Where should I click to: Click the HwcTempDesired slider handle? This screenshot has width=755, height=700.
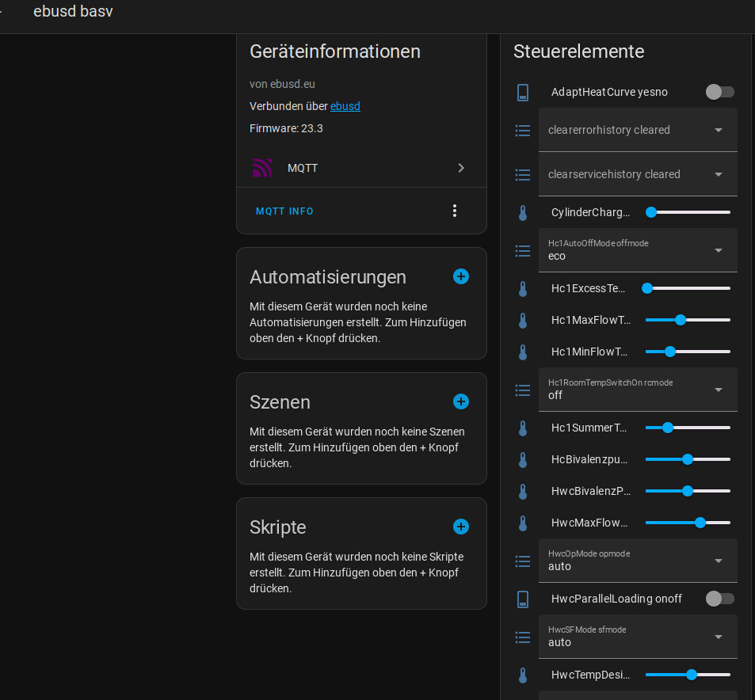tap(691, 675)
